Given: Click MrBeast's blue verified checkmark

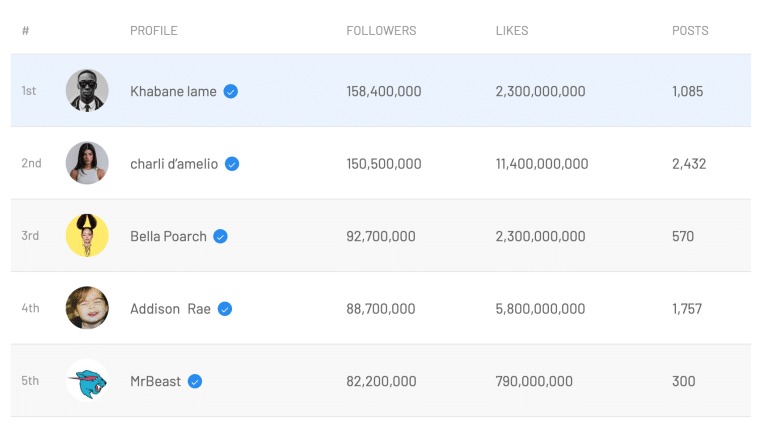Looking at the screenshot, I should tap(195, 381).
